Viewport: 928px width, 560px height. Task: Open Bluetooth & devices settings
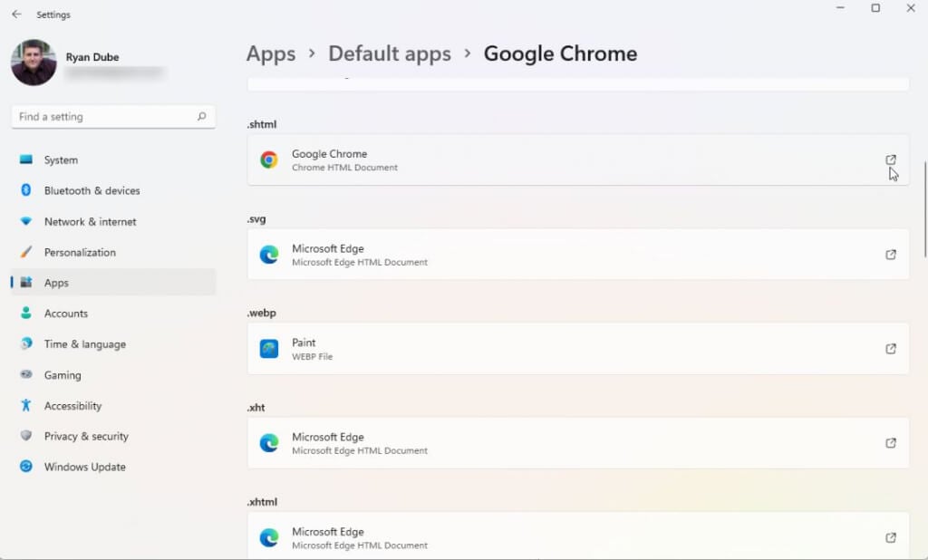pyautogui.click(x=92, y=191)
